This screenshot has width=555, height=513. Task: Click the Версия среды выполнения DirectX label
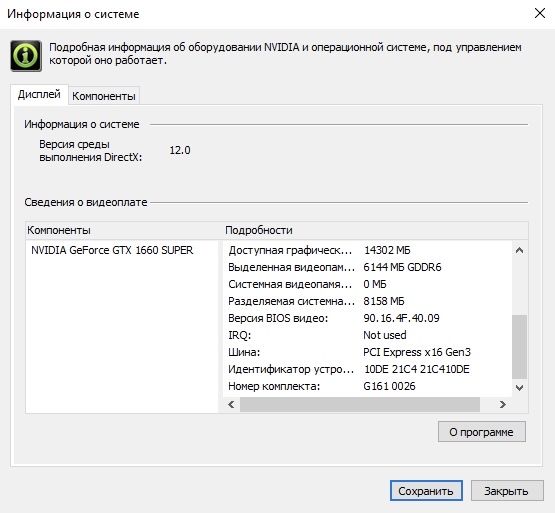point(91,150)
